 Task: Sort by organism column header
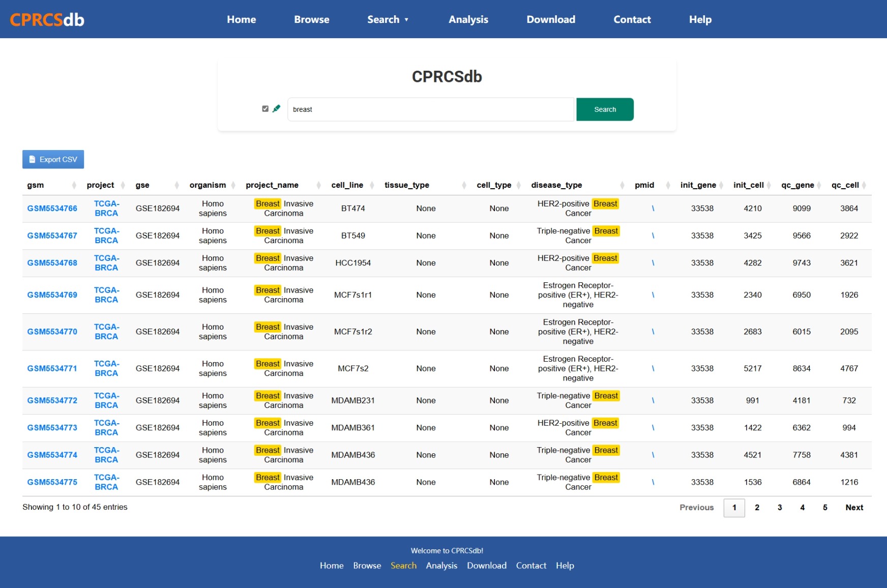[208, 185]
